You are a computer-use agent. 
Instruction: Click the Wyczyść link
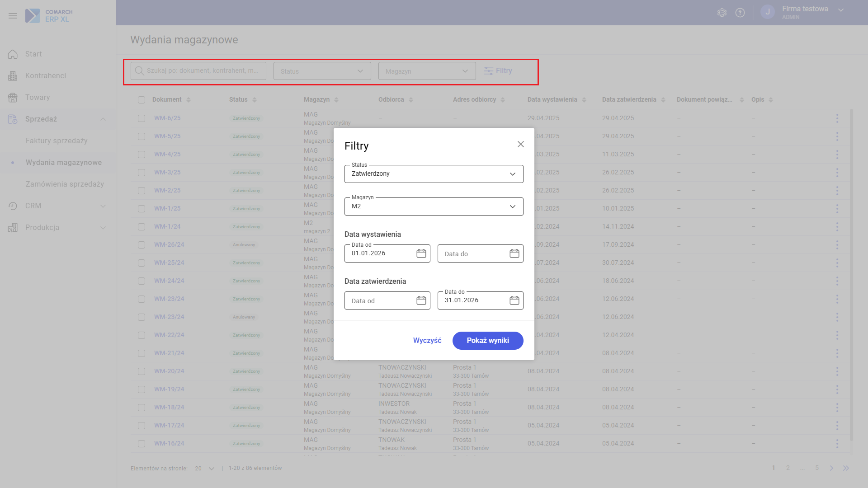427,341
